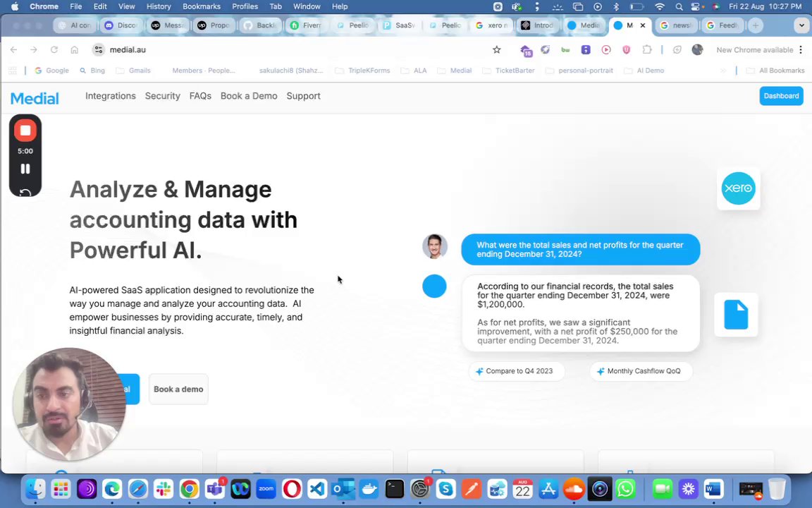
Task: Open the Chrome three-dot menu
Action: coord(801,50)
